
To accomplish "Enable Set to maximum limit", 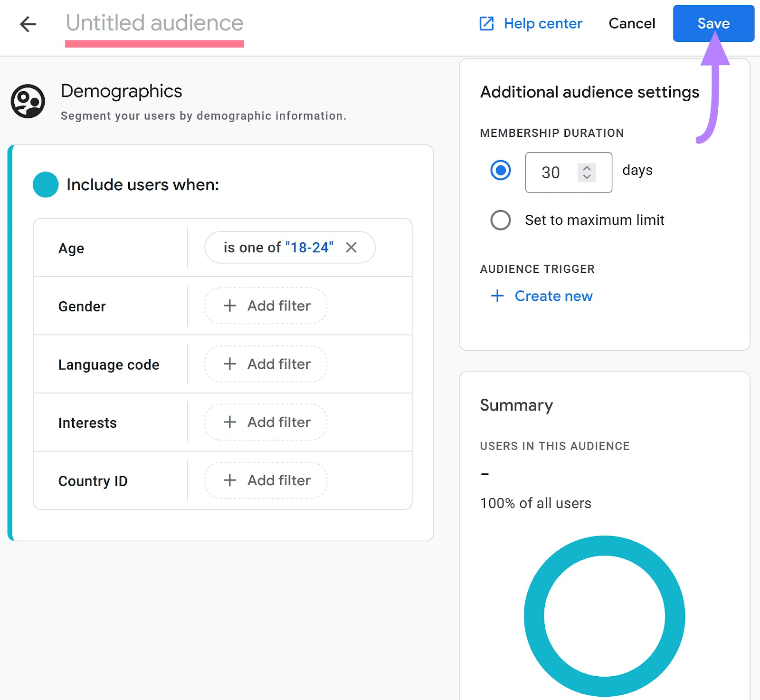I will 500,220.
